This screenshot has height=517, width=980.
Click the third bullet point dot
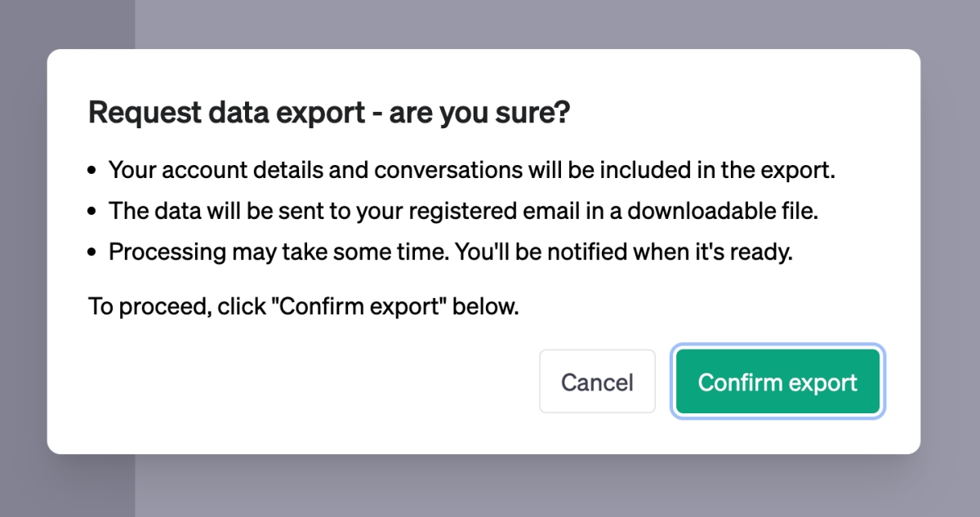pos(93,252)
